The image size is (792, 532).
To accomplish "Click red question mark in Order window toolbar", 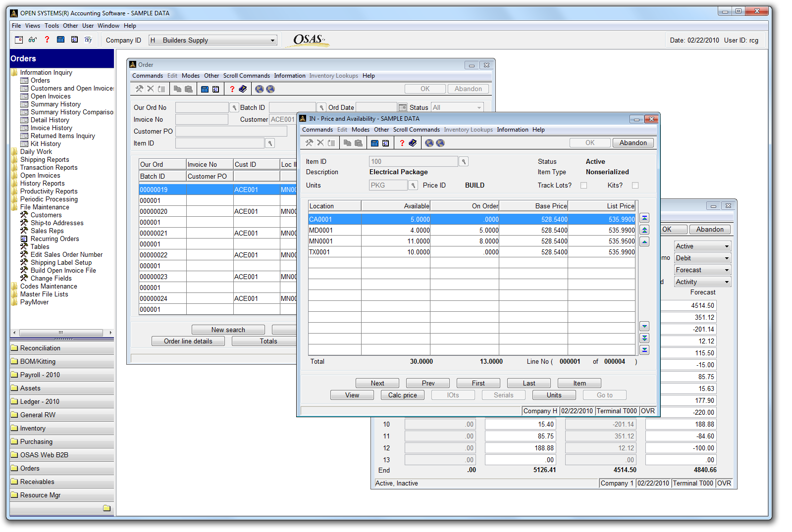I will click(x=232, y=89).
